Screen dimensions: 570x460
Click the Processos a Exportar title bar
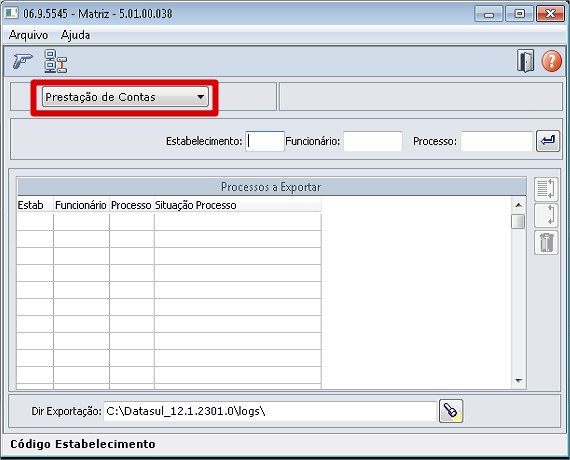[x=272, y=187]
